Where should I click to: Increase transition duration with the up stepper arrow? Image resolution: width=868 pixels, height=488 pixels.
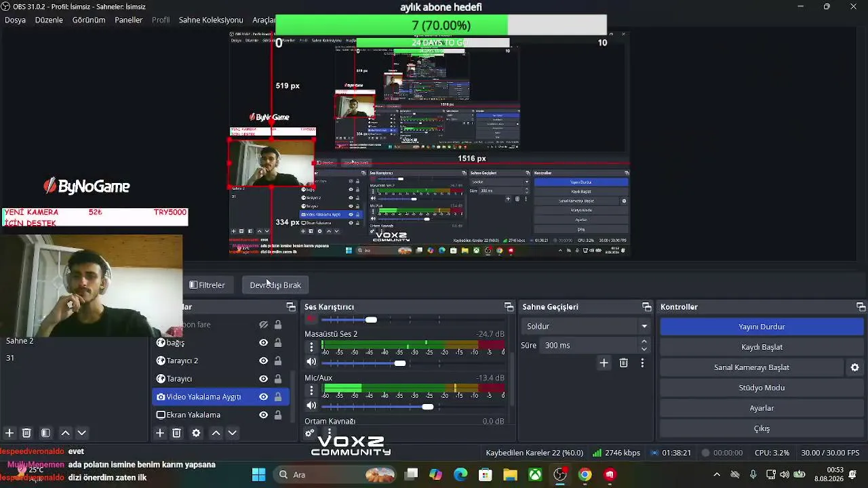(x=644, y=342)
